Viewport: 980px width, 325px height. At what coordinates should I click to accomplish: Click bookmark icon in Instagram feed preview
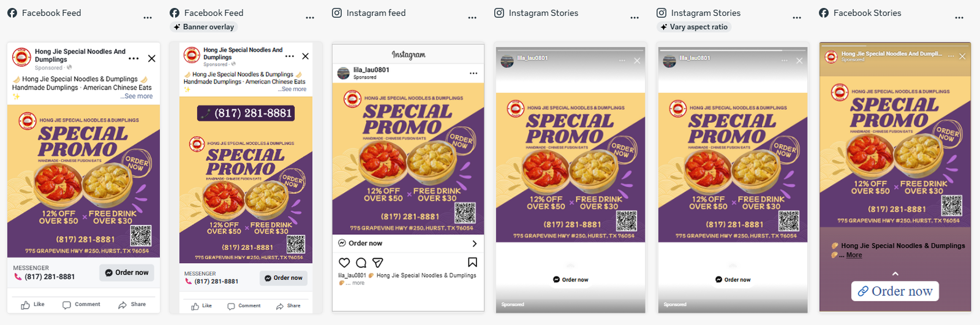472,262
